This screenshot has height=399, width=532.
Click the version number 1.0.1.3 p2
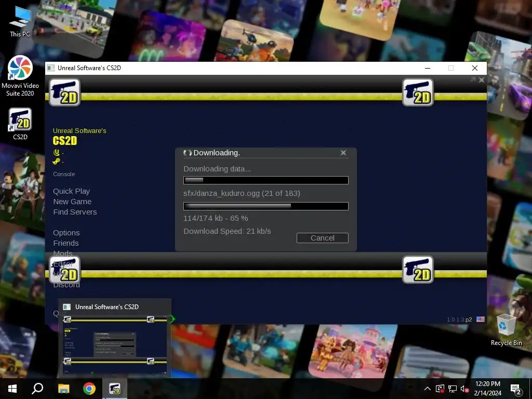click(459, 320)
